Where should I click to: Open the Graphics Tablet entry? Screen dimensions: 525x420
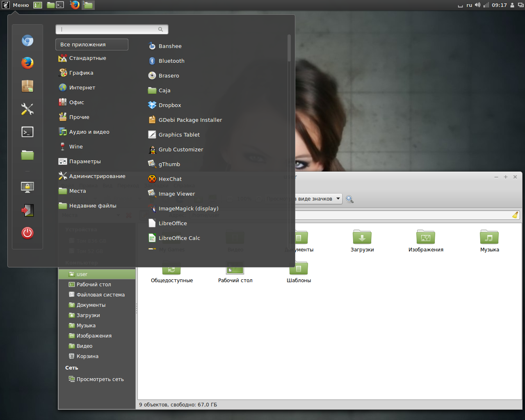(174, 135)
